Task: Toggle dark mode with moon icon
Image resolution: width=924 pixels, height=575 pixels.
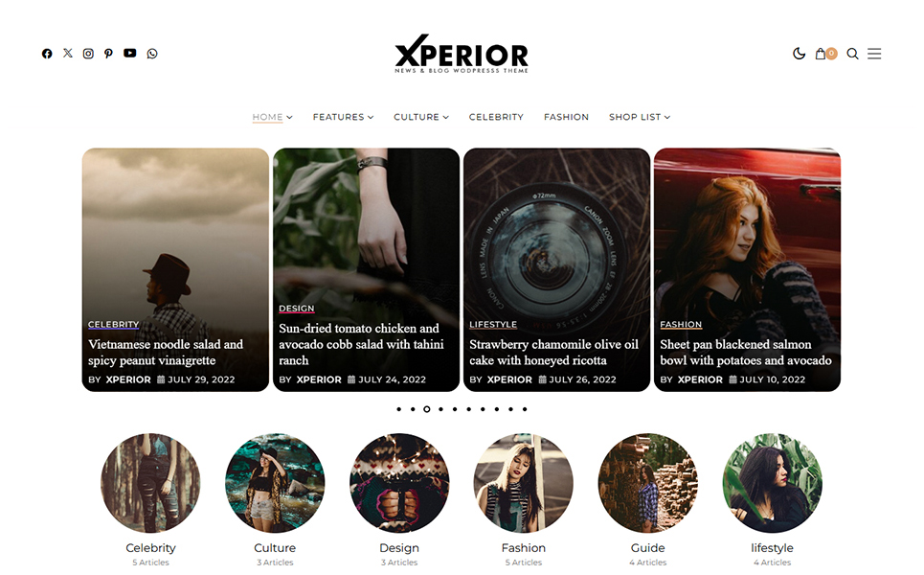Action: 799,54
